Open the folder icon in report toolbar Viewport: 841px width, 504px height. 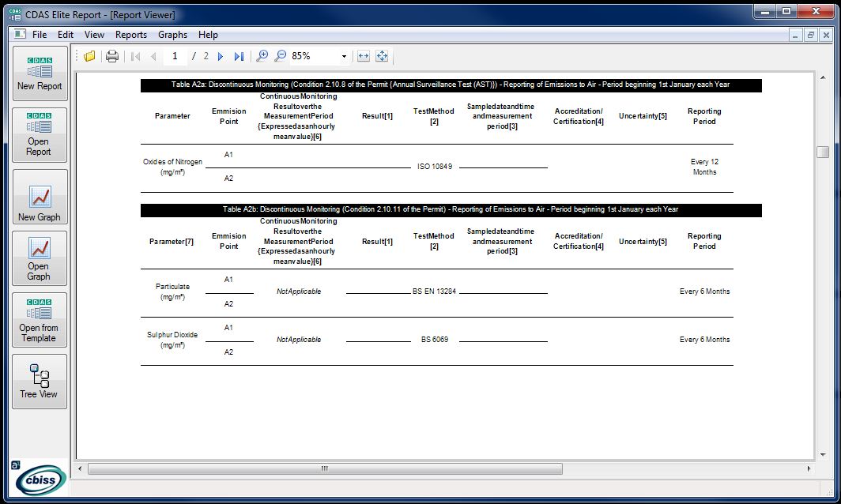pos(89,56)
